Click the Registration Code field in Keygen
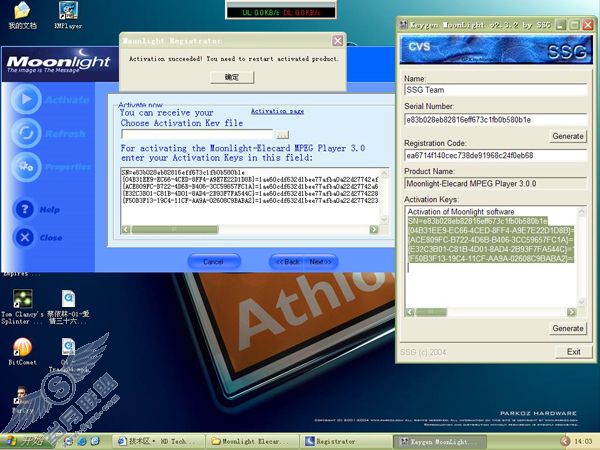 click(496, 155)
